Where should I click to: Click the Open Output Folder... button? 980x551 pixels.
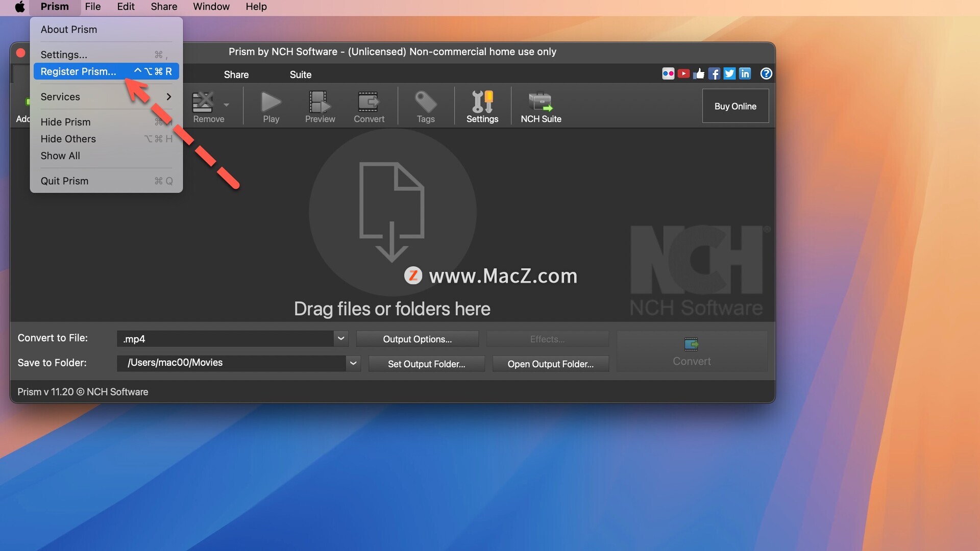coord(550,364)
